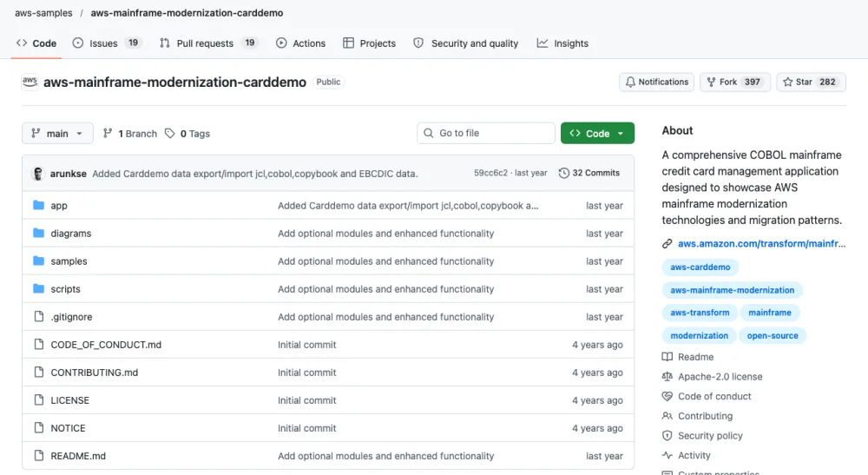Open the arunkse author link
The width and height of the screenshot is (868, 475).
pyautogui.click(x=68, y=174)
